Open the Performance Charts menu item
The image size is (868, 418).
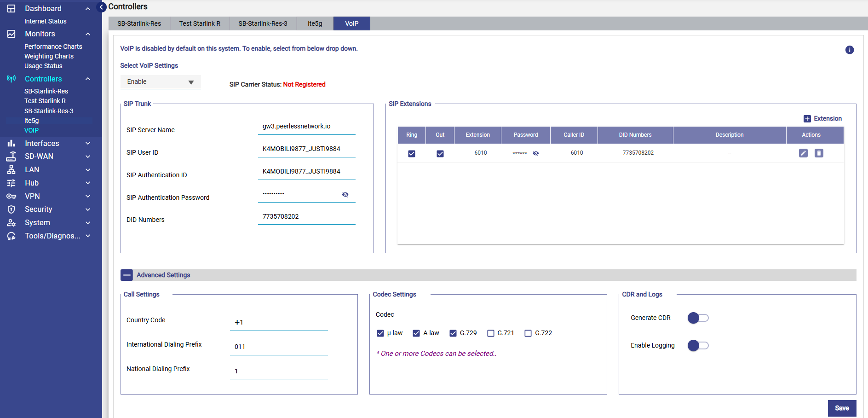click(x=53, y=46)
